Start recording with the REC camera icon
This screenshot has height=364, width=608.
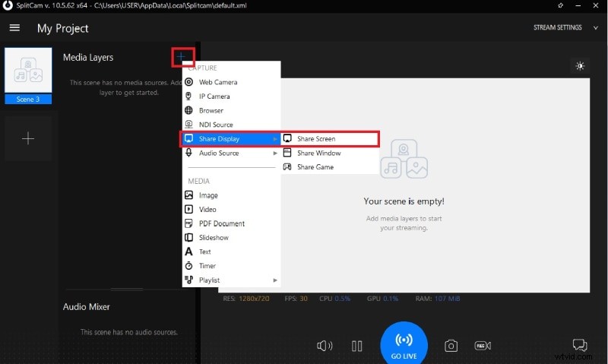(482, 346)
